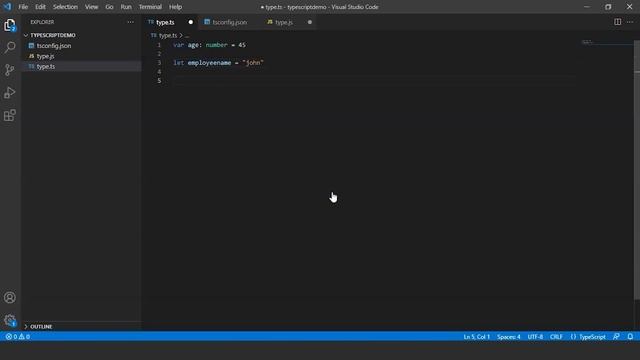Open the Go menu
Viewport: 640px width, 360px height.
tap(109, 7)
